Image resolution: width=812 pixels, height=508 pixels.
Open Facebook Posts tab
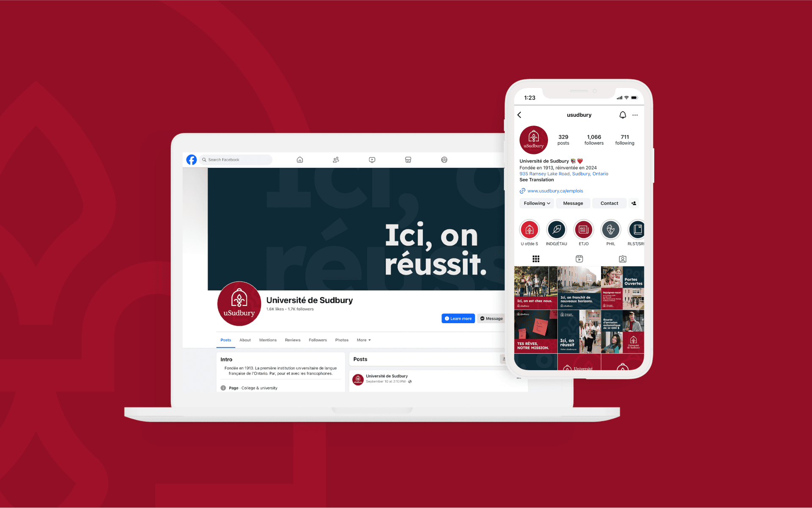click(225, 340)
